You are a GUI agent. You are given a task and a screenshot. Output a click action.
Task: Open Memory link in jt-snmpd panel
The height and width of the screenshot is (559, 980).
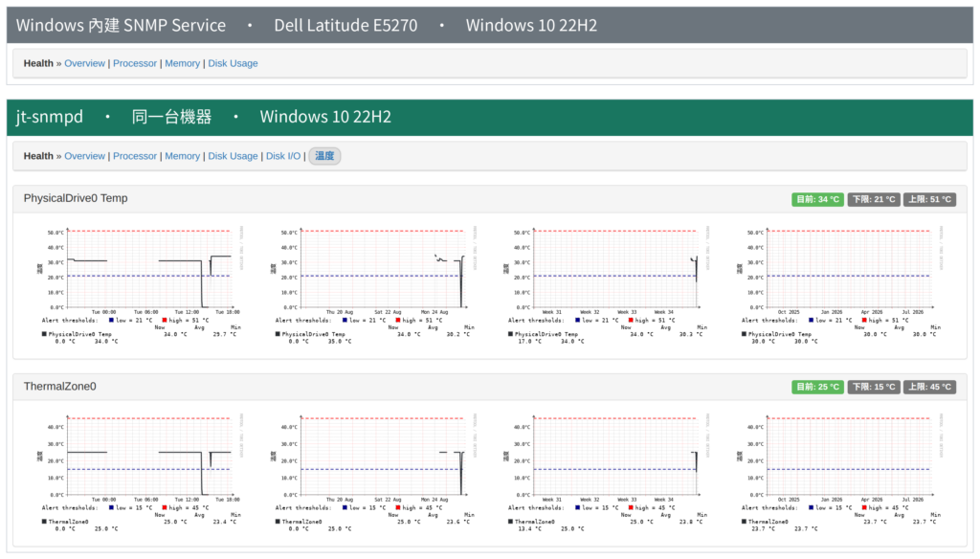[182, 156]
